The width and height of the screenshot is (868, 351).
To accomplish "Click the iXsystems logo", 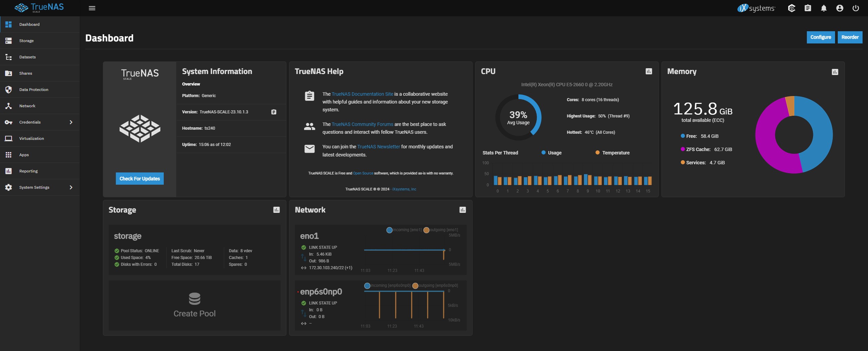I will [756, 8].
